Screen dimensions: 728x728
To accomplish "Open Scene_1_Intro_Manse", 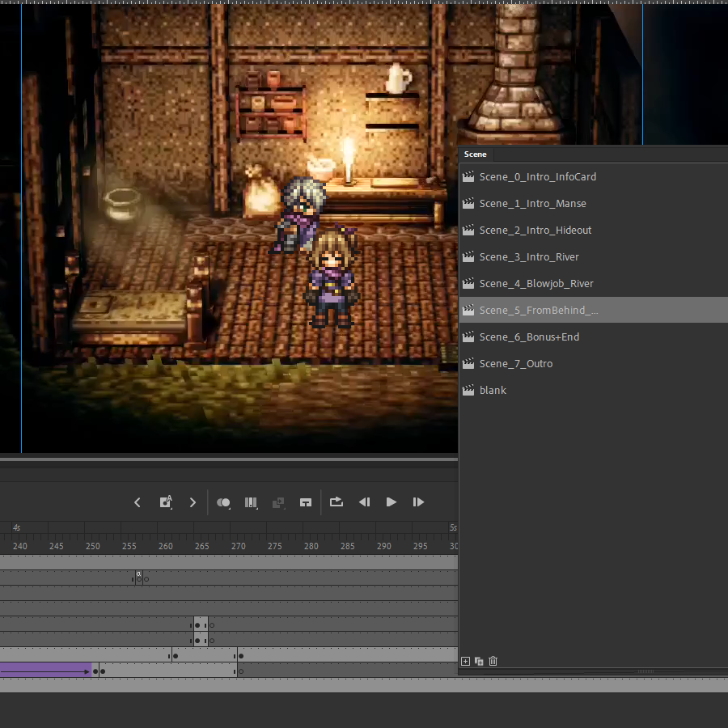I will [x=594, y=203].
